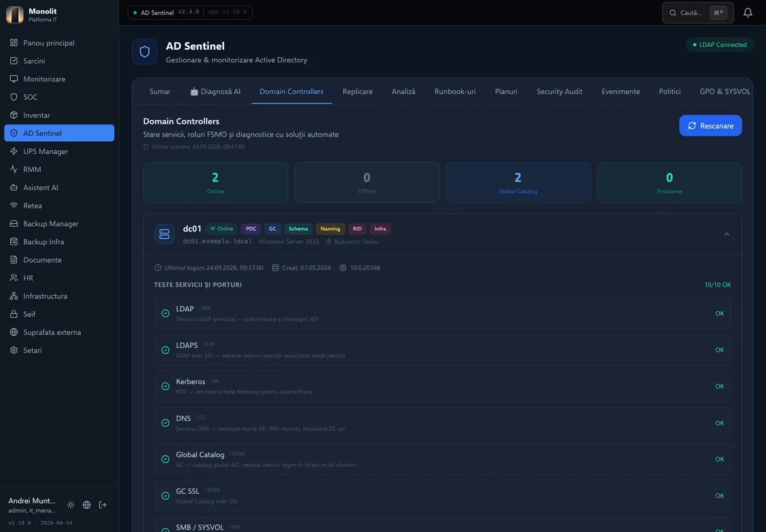Open the Diagnoză AI tab
766x532 pixels.
(x=215, y=92)
